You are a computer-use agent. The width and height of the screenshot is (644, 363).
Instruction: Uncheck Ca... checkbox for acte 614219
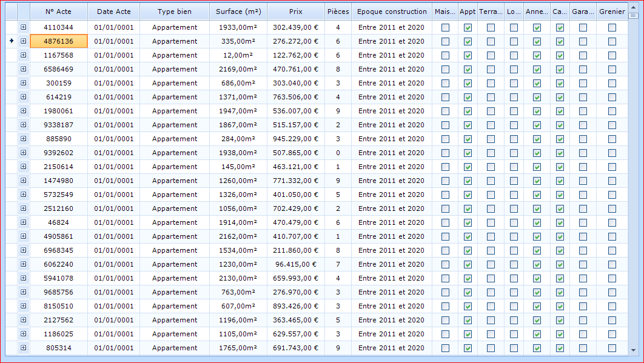click(560, 98)
